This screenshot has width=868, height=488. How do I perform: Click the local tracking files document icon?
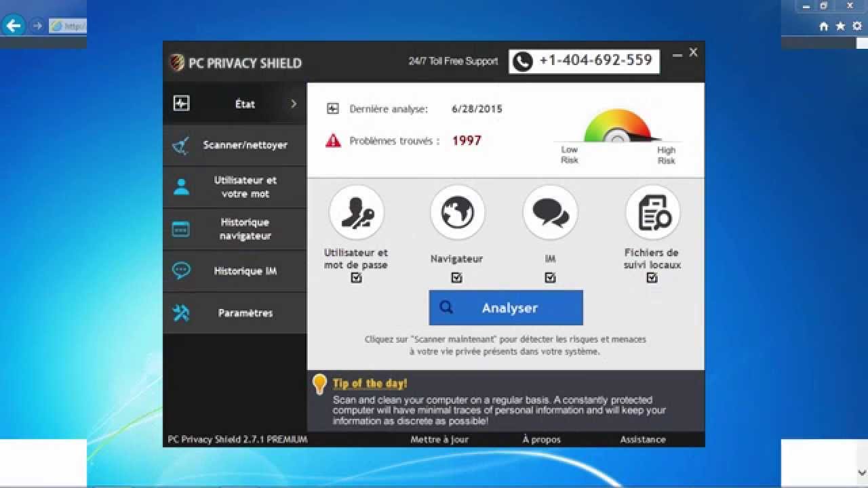(x=653, y=213)
